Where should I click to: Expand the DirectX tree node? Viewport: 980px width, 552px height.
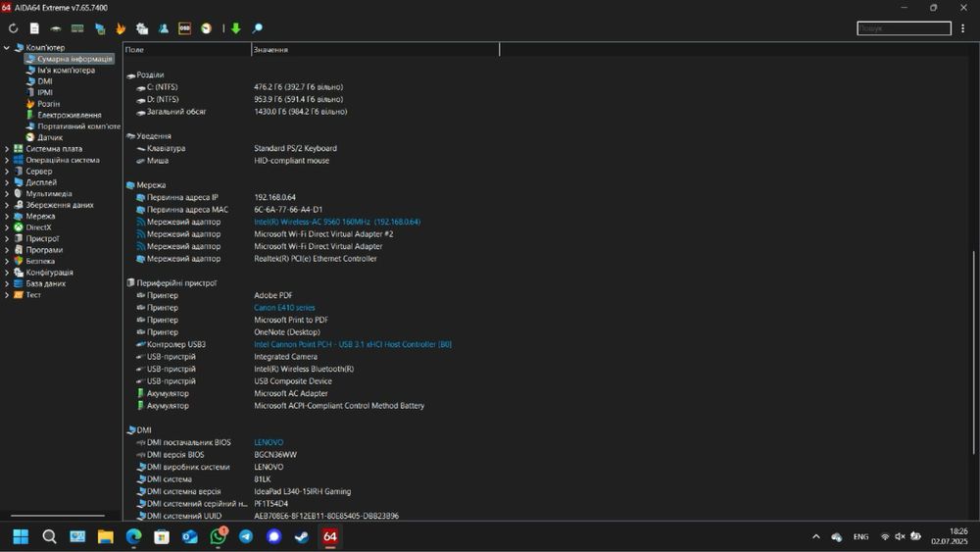(7, 227)
